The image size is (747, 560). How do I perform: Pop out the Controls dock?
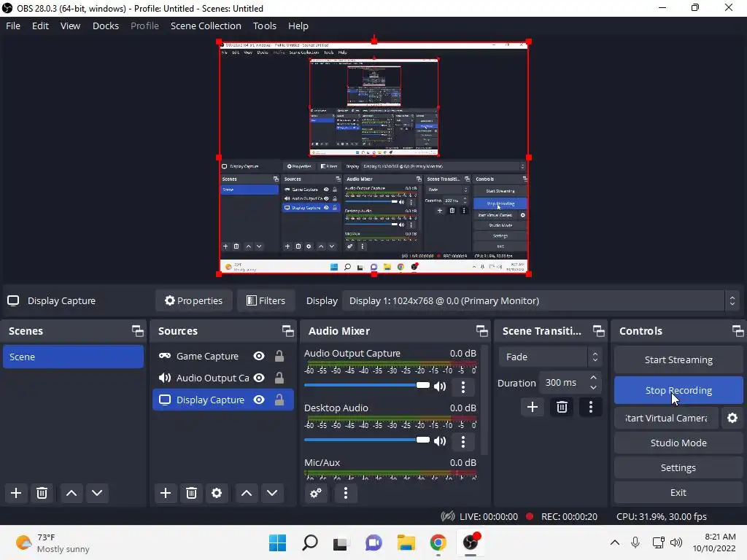click(x=738, y=330)
